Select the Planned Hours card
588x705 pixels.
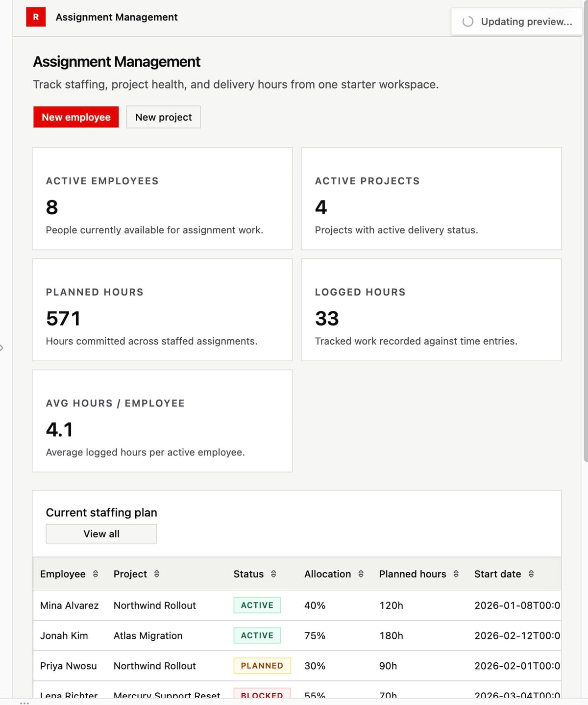[162, 310]
